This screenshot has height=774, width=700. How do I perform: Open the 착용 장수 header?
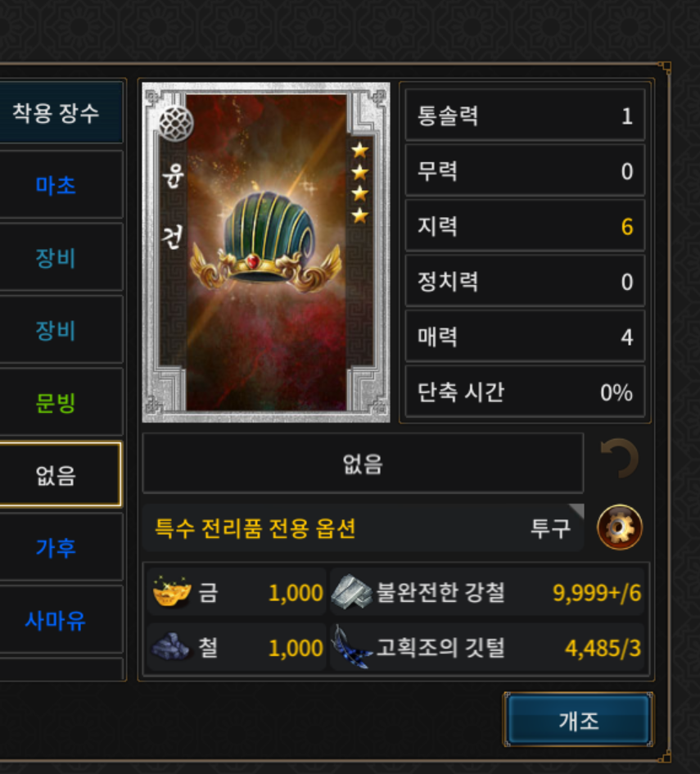[56, 112]
